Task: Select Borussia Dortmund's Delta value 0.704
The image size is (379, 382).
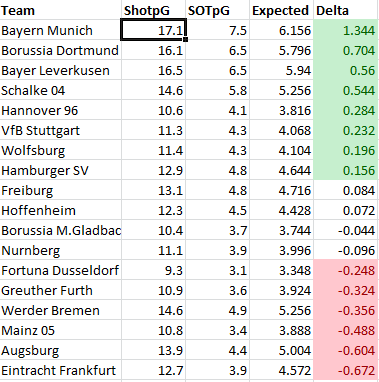Action: (x=346, y=50)
